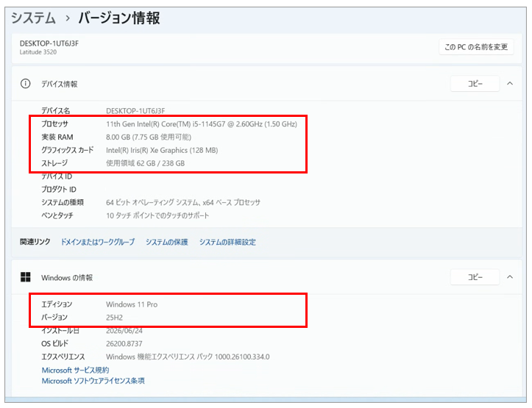Open システムの詳細設定 link
532x408 pixels.
(227, 242)
